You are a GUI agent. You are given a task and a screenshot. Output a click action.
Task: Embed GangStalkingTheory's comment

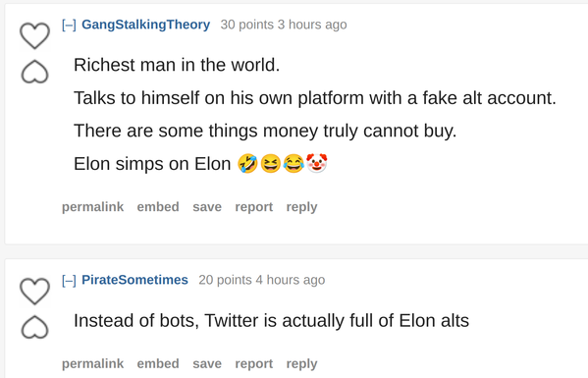(x=158, y=207)
